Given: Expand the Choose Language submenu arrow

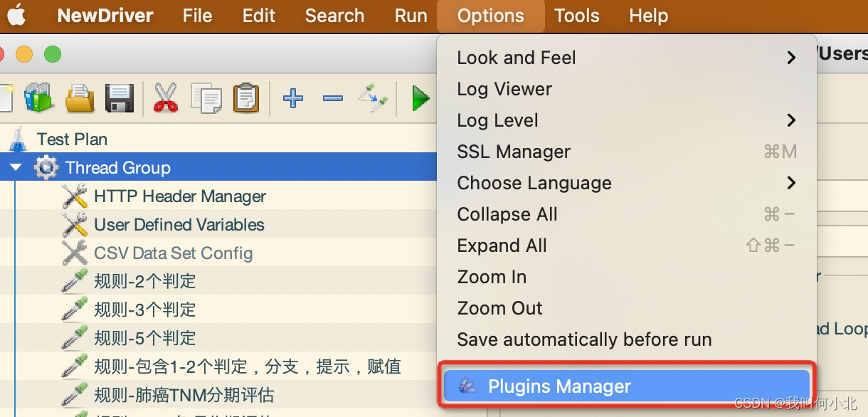Looking at the screenshot, I should coord(791,183).
